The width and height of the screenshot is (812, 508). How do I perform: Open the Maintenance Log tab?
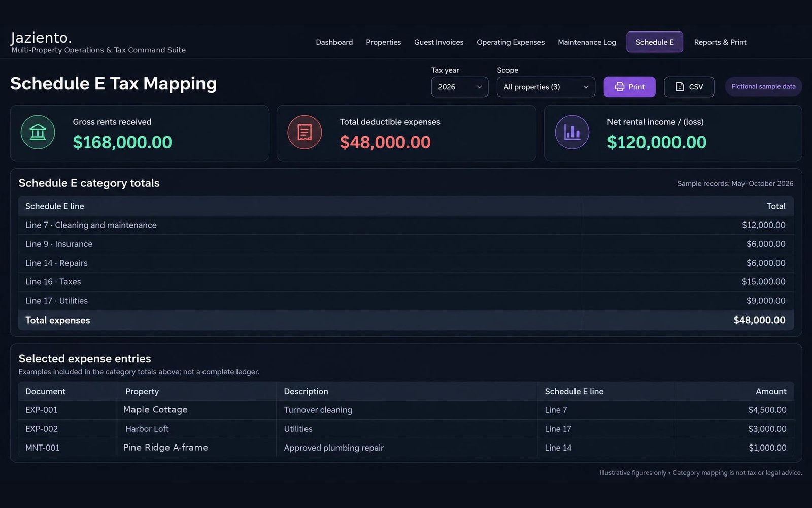point(587,42)
